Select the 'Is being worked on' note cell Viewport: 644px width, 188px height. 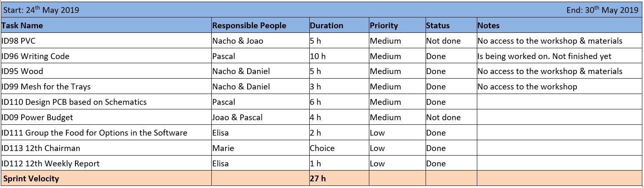[559, 56]
